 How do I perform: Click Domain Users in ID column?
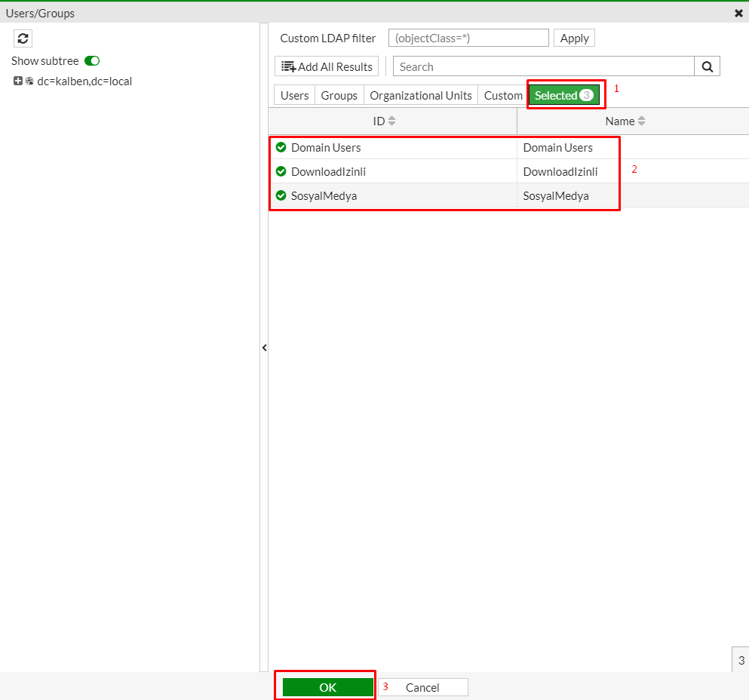326,148
